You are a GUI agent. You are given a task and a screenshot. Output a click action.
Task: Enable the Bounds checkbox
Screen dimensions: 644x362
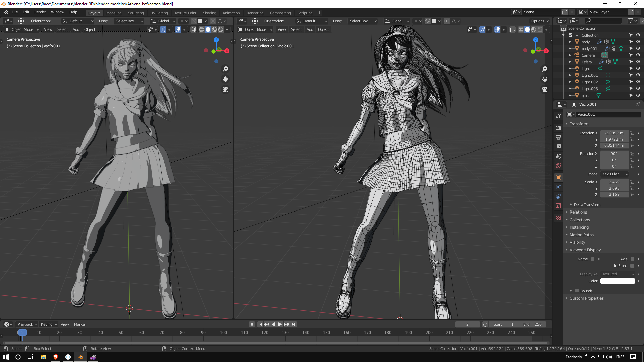point(577,291)
